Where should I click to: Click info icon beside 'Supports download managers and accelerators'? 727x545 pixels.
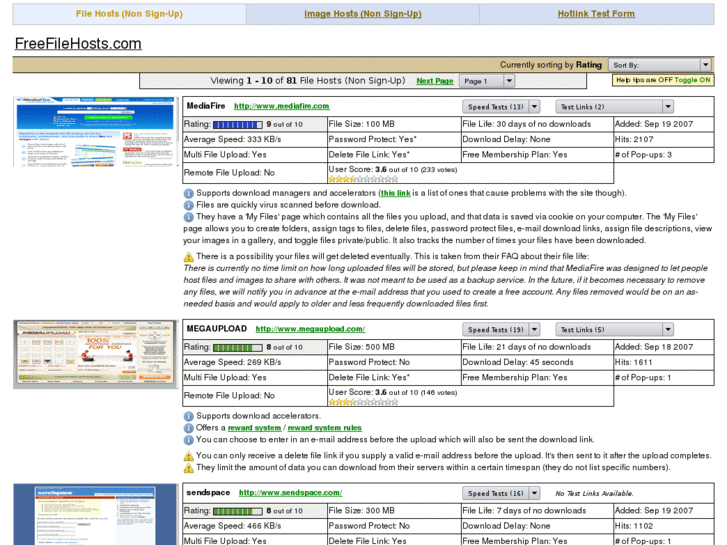pyautogui.click(x=189, y=193)
